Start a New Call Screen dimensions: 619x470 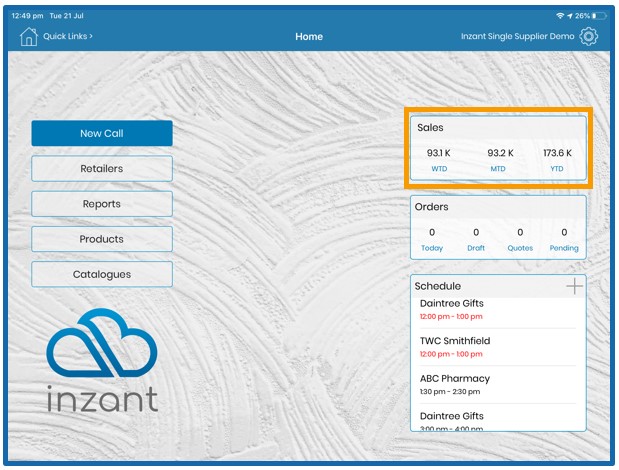pyautogui.click(x=102, y=133)
